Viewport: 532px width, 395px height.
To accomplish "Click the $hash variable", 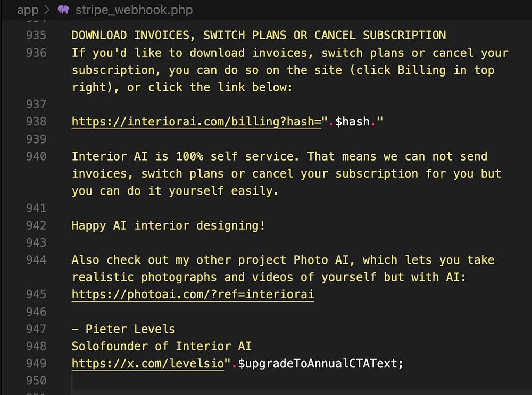I will (x=352, y=121).
